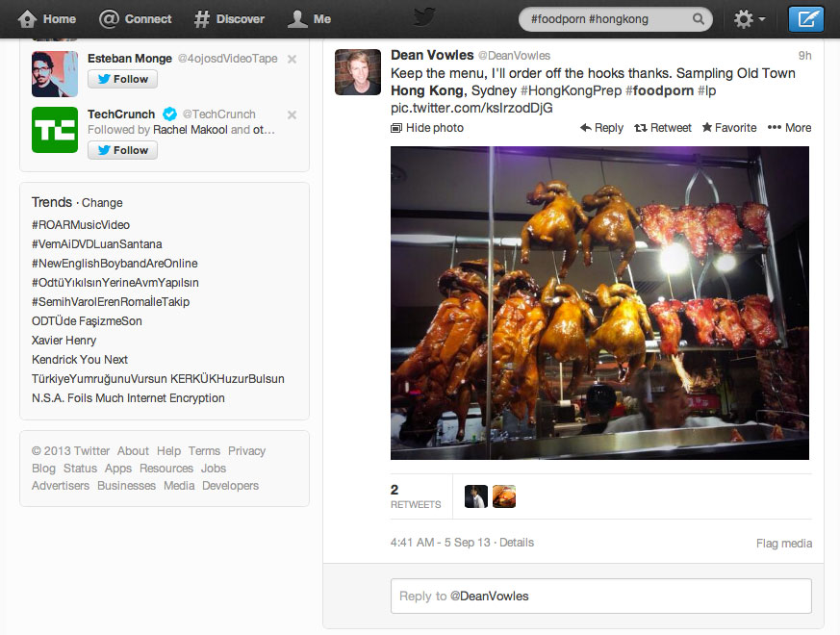Expand the More options on tweet
Screen dimensions: 840x635
789,128
